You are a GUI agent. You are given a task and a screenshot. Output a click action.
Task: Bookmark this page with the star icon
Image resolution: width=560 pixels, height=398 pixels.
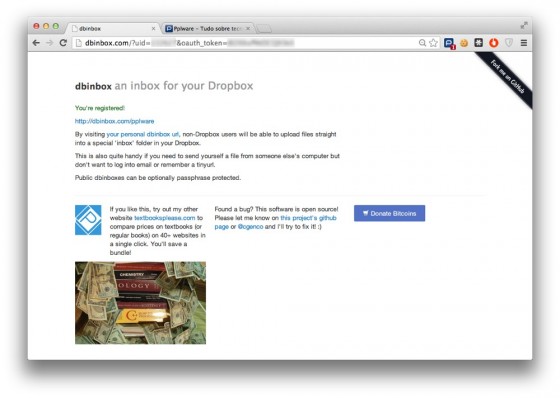433,43
